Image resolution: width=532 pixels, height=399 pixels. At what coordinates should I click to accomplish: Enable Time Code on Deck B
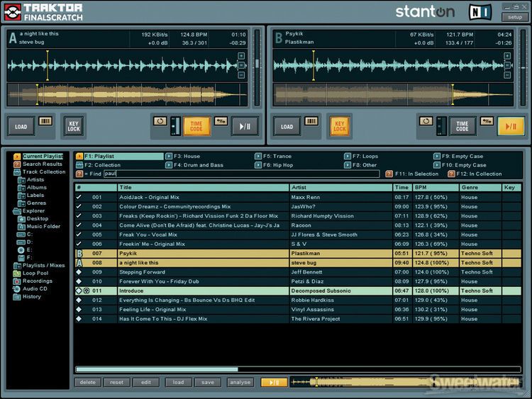pyautogui.click(x=462, y=125)
